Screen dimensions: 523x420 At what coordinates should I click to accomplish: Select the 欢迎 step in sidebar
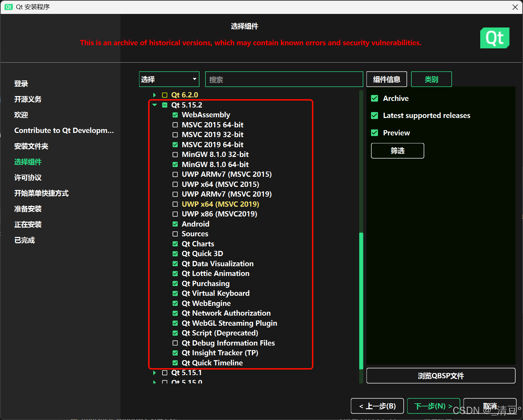point(21,115)
